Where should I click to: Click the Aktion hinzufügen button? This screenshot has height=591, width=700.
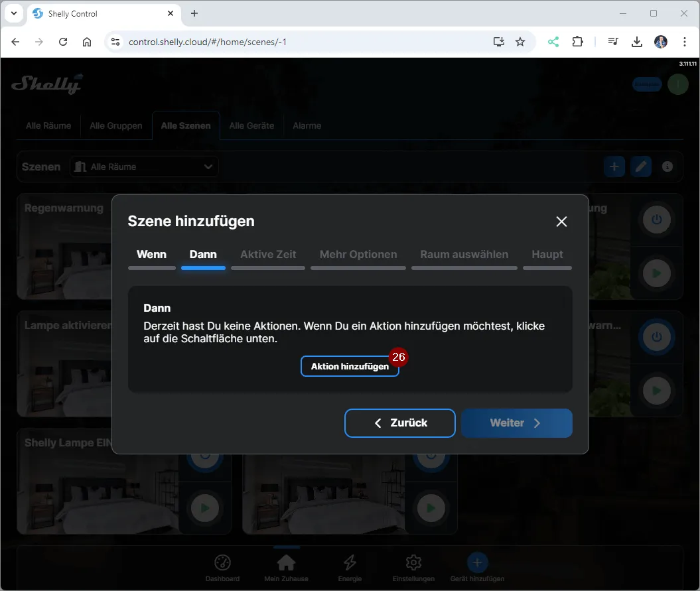pyautogui.click(x=350, y=366)
